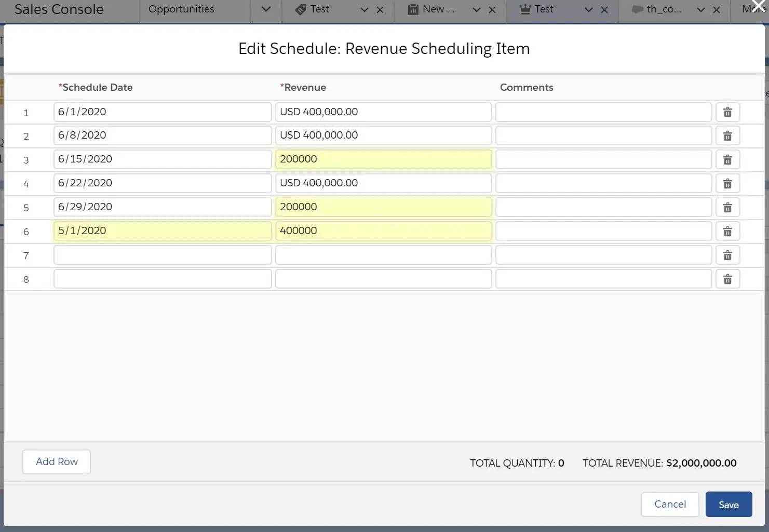Click the tag icon on the first Test tab

click(301, 9)
